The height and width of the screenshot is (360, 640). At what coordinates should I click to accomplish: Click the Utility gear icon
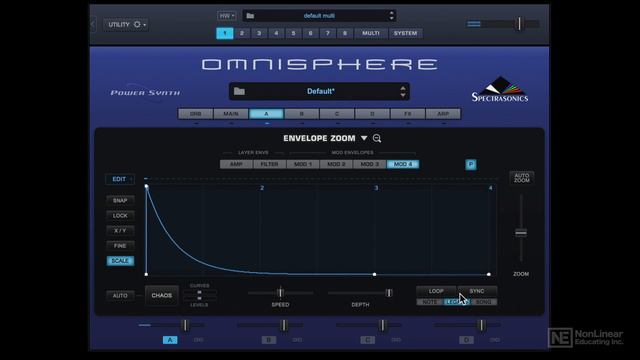pyautogui.click(x=137, y=24)
